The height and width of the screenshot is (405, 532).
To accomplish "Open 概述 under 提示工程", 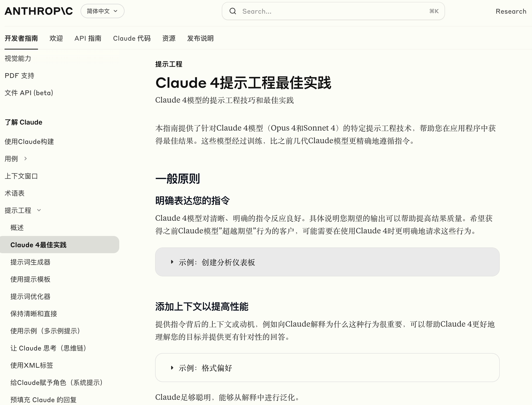I will point(17,228).
